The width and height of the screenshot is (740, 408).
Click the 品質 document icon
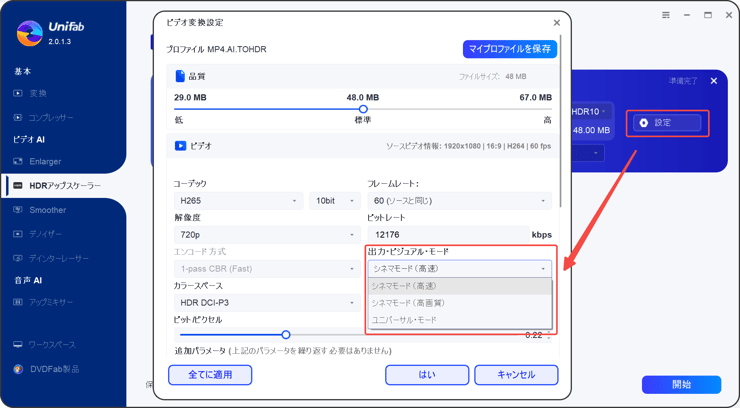(180, 76)
